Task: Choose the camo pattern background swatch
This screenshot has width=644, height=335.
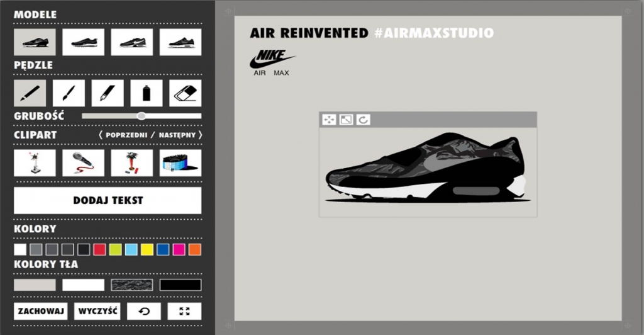Action: [x=132, y=285]
